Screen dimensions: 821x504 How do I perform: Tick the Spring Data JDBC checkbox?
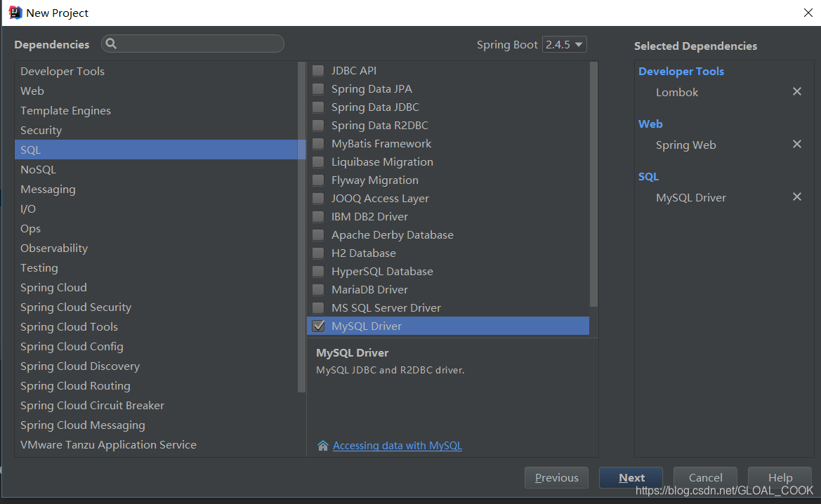[x=318, y=107]
